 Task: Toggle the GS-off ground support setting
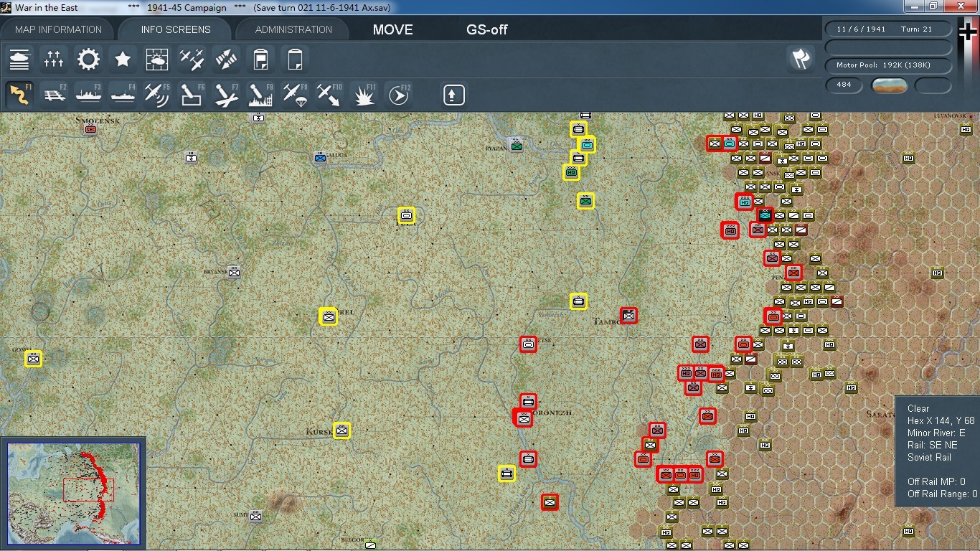coord(487,30)
